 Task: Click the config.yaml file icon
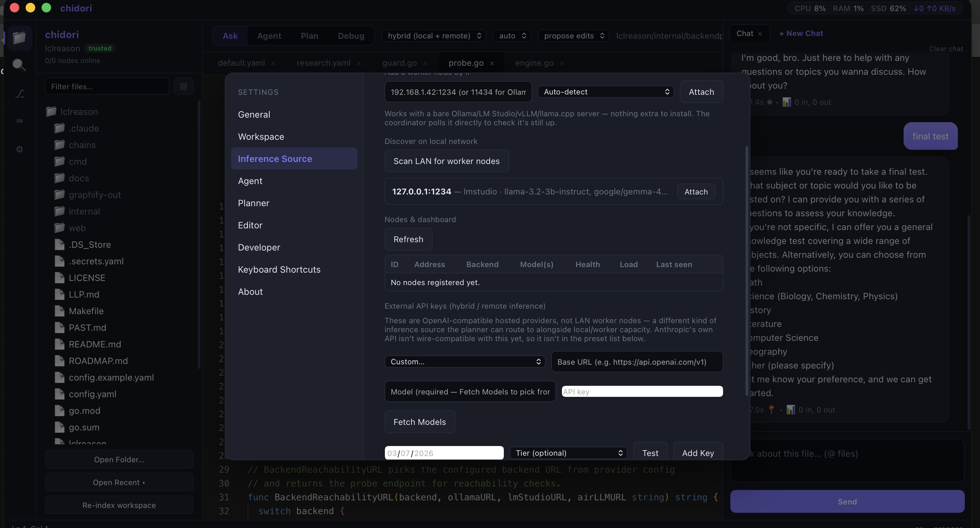pos(59,394)
